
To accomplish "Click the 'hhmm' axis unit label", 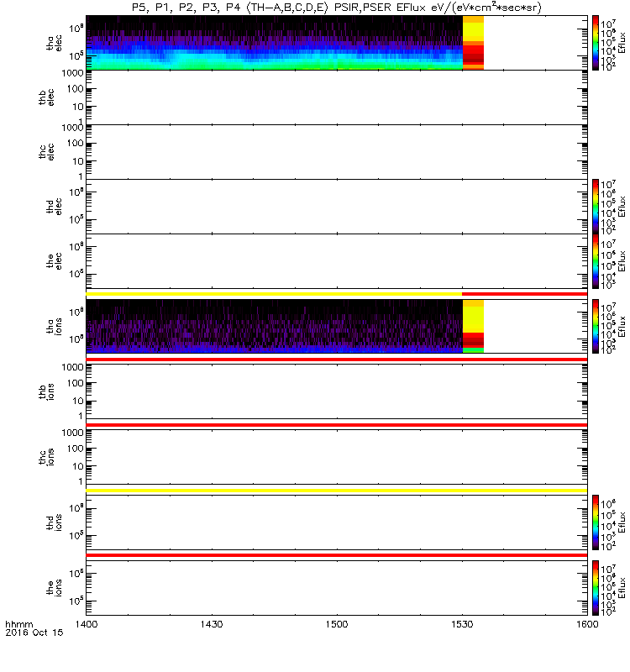I will click(x=18, y=624).
